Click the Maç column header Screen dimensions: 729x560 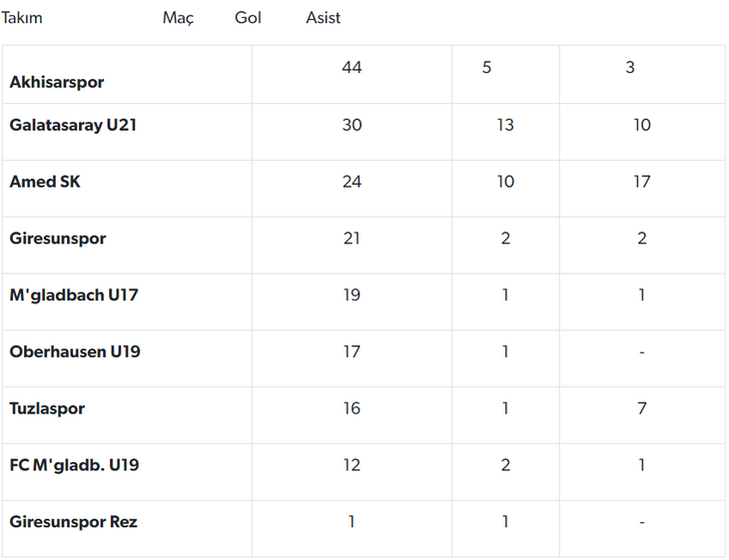pyautogui.click(x=178, y=18)
